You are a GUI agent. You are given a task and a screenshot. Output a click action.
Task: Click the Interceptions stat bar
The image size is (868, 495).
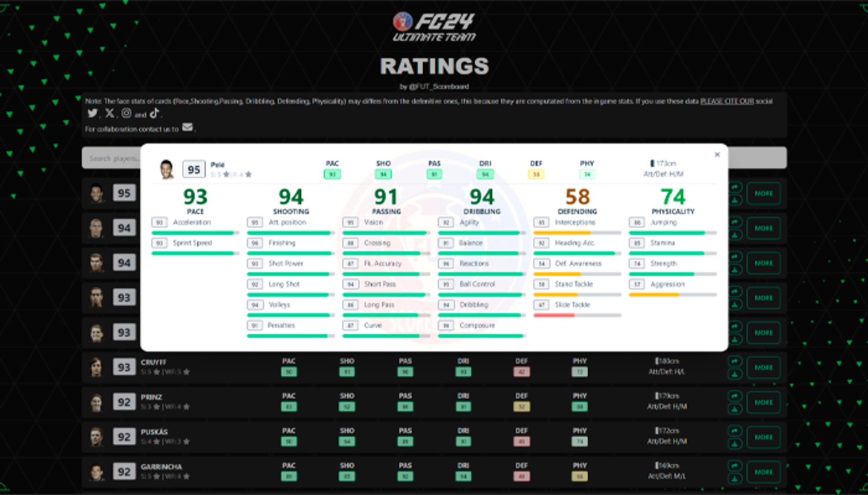pos(577,232)
